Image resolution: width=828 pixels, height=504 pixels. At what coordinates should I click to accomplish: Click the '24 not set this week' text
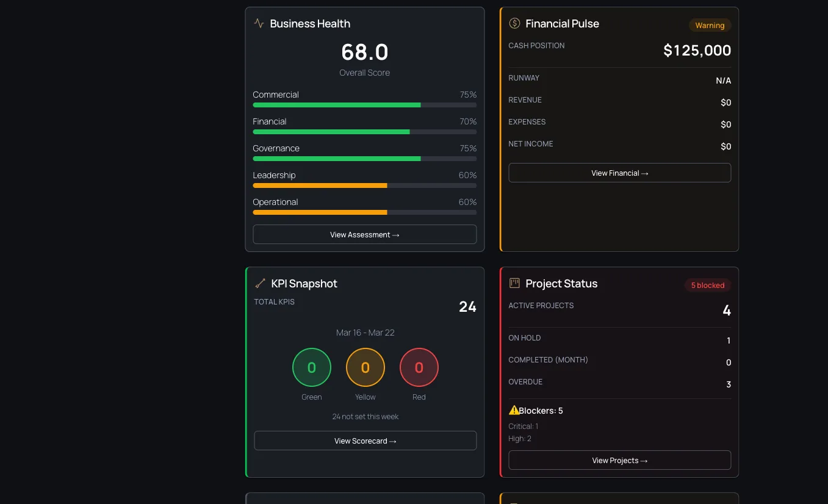pyautogui.click(x=365, y=417)
